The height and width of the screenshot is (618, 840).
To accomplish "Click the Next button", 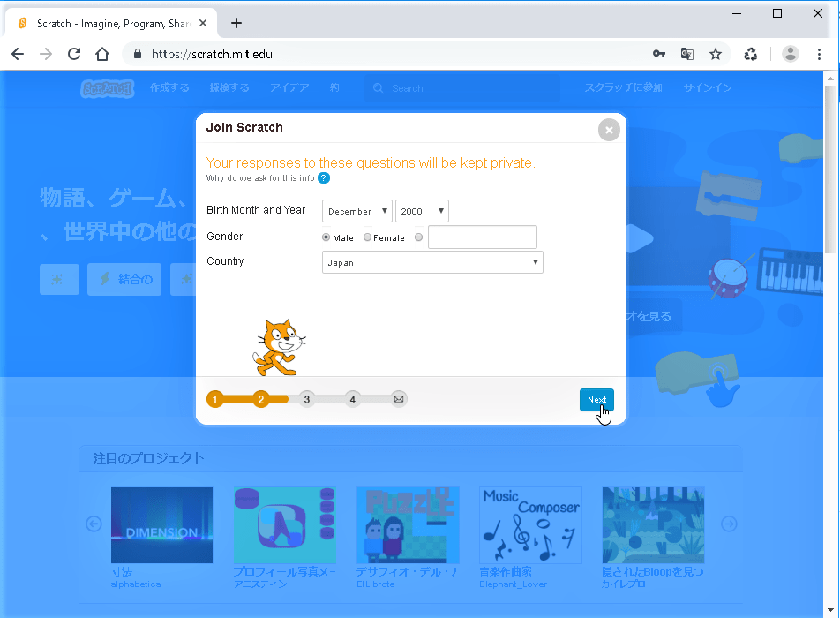I will 596,400.
